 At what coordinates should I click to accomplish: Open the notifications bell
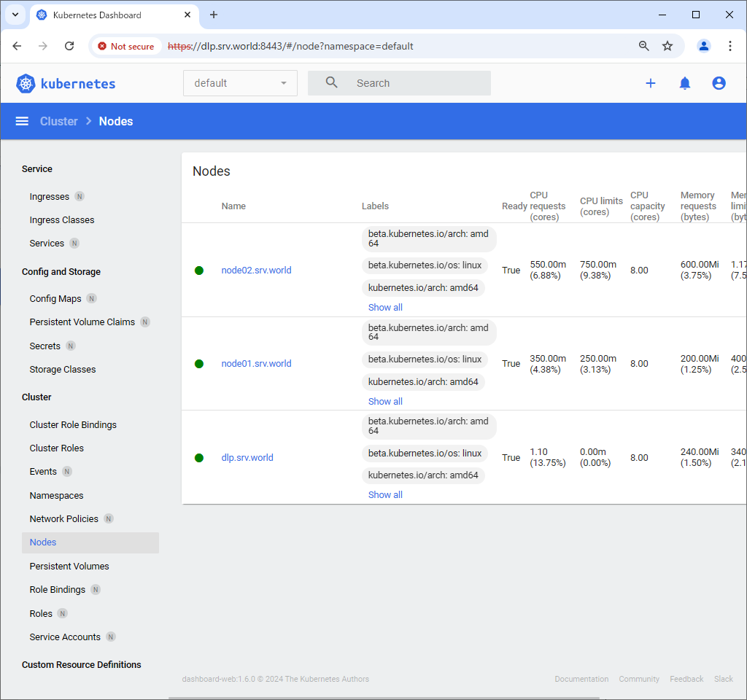[684, 83]
